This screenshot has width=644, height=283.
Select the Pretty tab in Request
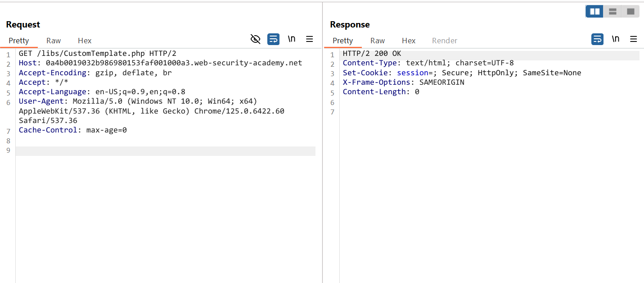(19, 41)
